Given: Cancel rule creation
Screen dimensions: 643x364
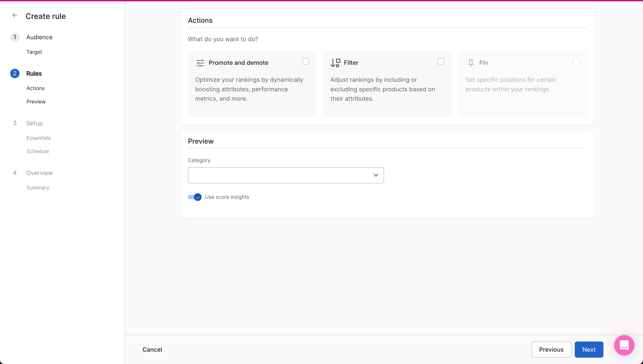Looking at the screenshot, I should point(152,349).
